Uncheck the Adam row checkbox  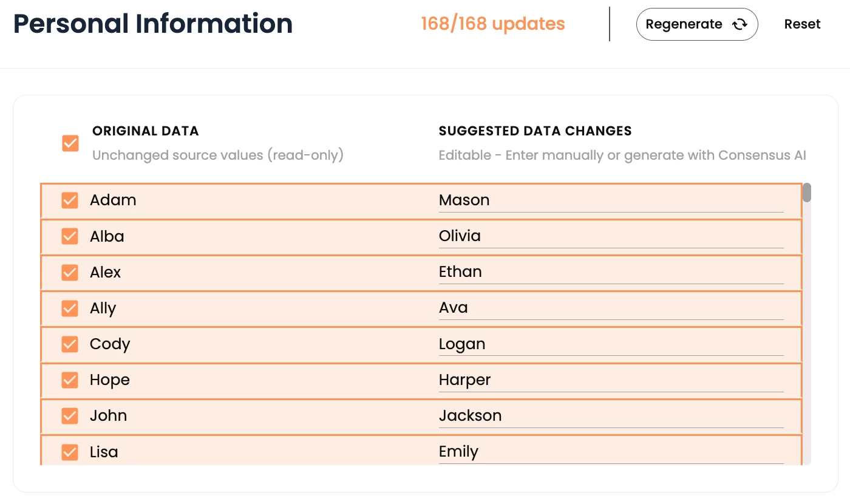click(x=70, y=200)
